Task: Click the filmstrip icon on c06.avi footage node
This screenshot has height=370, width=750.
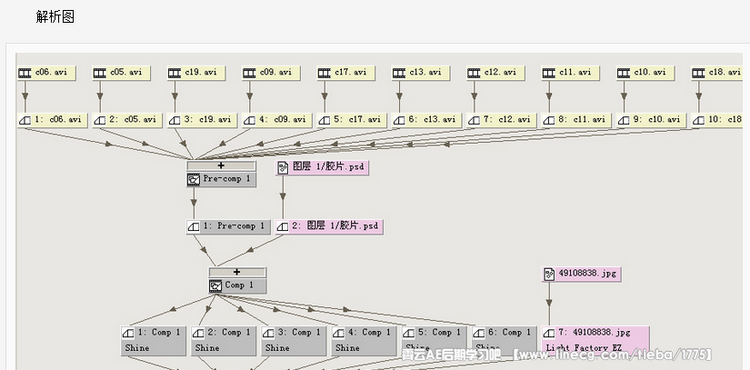Action: tap(25, 73)
